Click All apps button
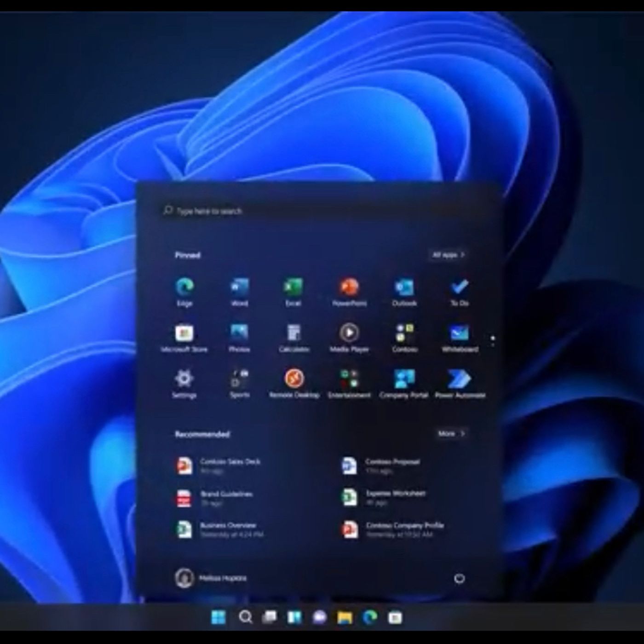 [448, 254]
